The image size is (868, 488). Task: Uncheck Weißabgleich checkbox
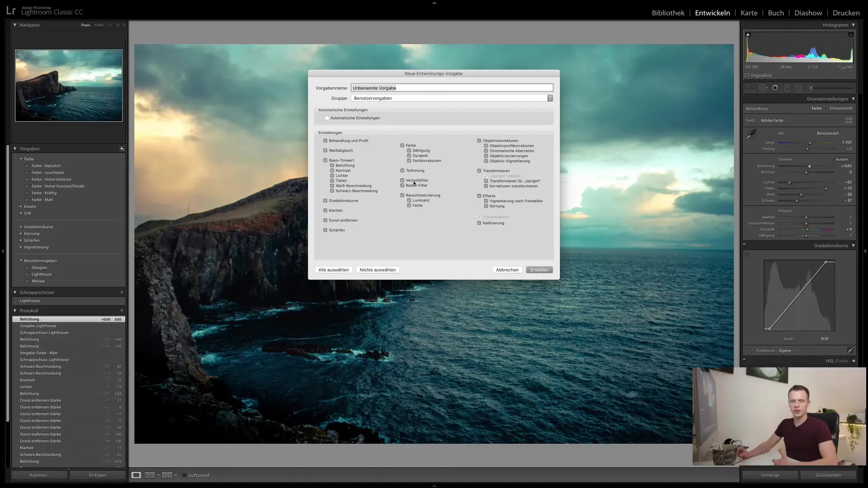pos(325,151)
